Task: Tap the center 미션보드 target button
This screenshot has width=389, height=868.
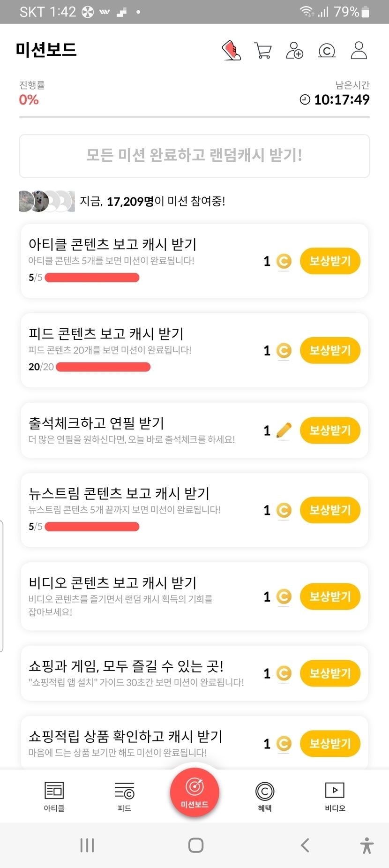Action: point(194,792)
